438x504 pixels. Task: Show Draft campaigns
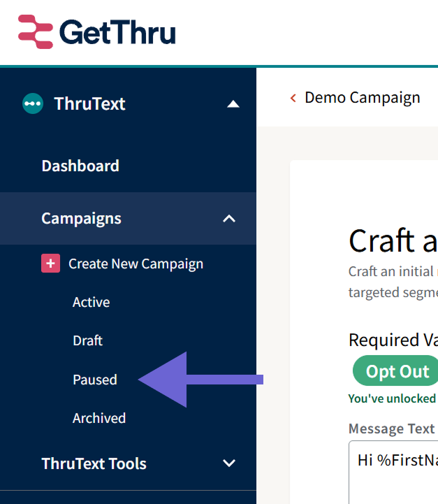coord(87,340)
